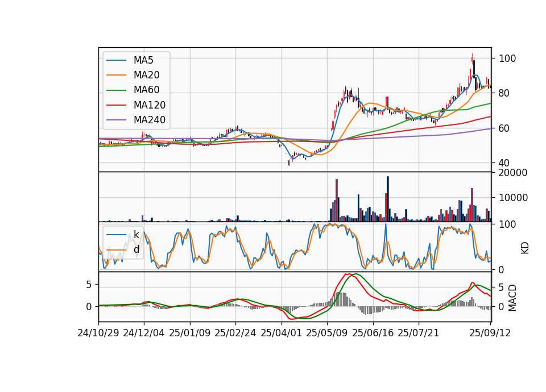Select the 25/02/24 date on x-axis
This screenshot has height=392, width=546.
click(235, 333)
